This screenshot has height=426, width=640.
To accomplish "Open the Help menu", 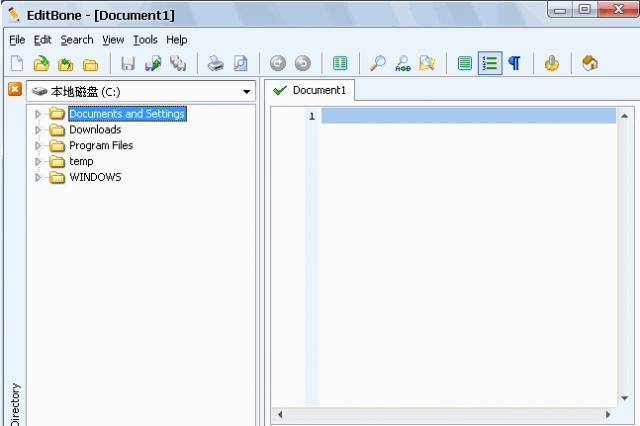I will (176, 40).
